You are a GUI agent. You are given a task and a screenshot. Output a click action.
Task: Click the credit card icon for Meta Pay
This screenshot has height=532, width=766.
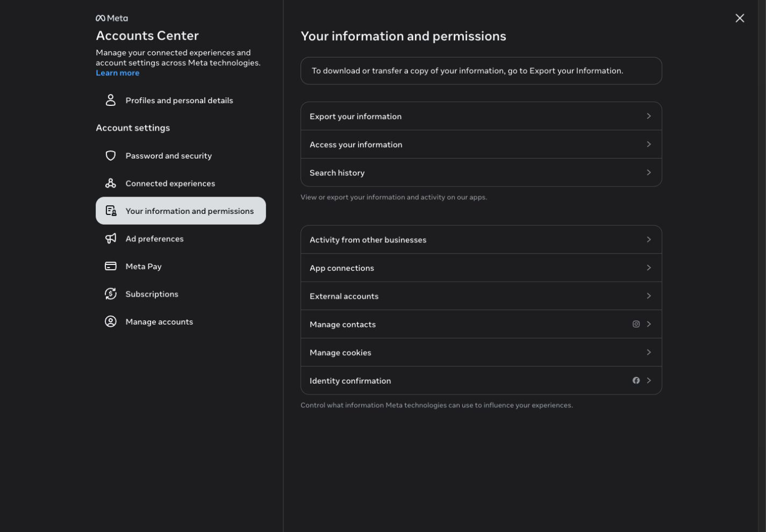click(111, 266)
